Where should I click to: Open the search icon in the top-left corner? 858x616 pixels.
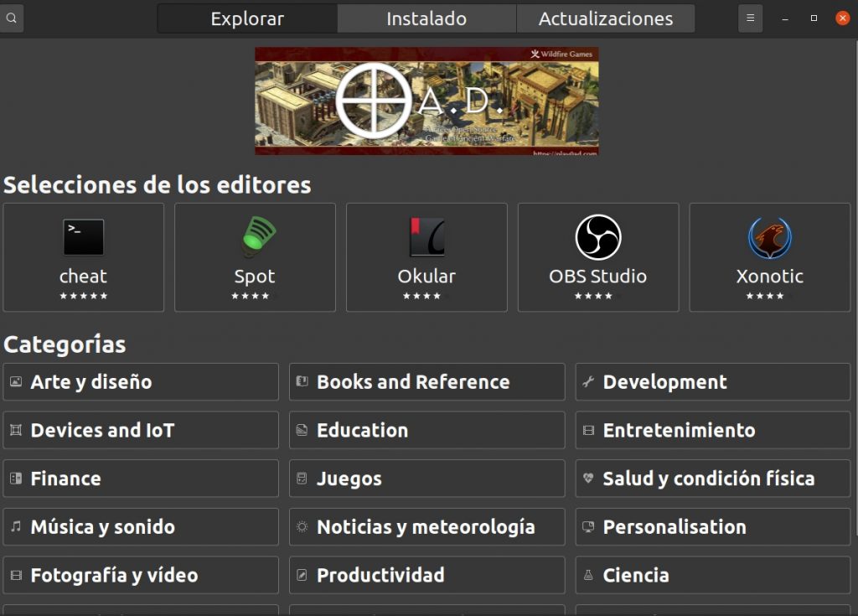click(11, 17)
